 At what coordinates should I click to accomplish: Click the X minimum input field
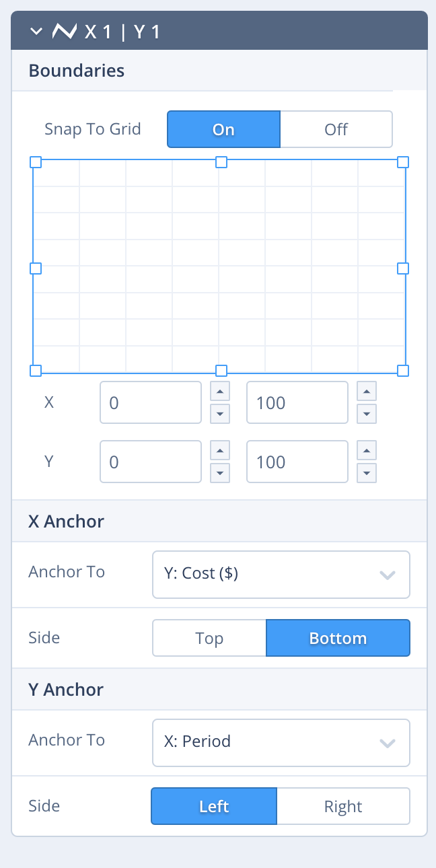coord(150,403)
